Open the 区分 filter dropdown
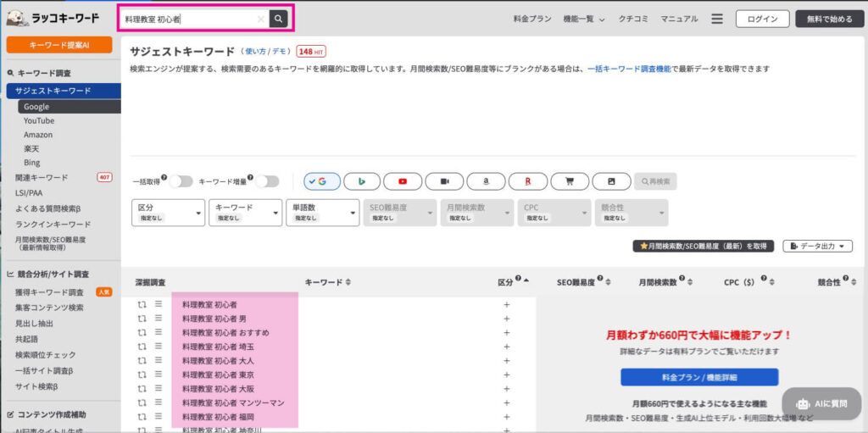The width and height of the screenshot is (868, 433). tap(169, 212)
